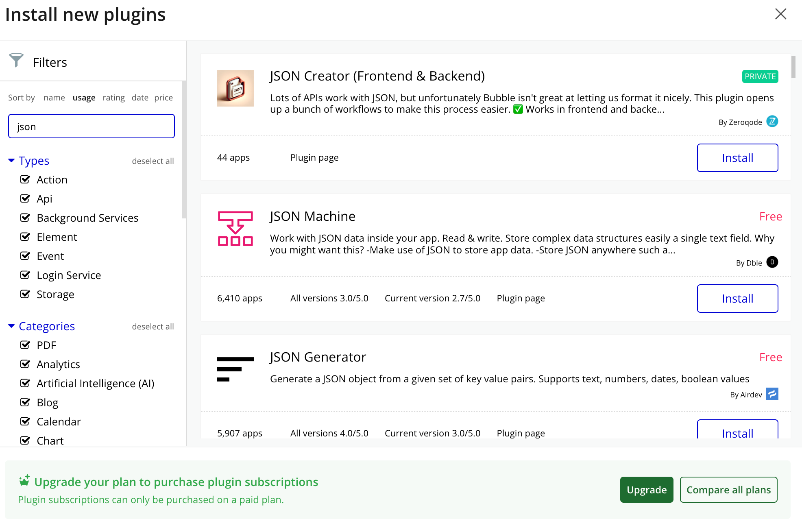Image resolution: width=802 pixels, height=532 pixels.
Task: Click the JSON Generator plugin logo
Action: [x=235, y=369]
